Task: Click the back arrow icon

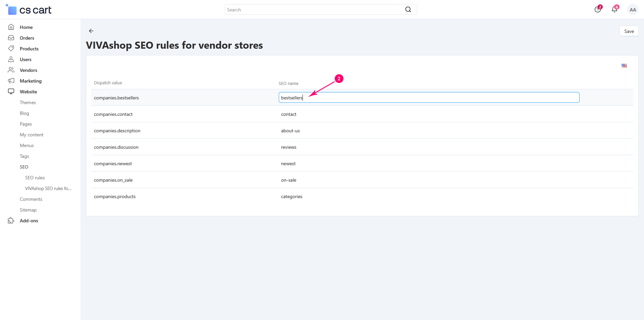Action: [x=91, y=31]
